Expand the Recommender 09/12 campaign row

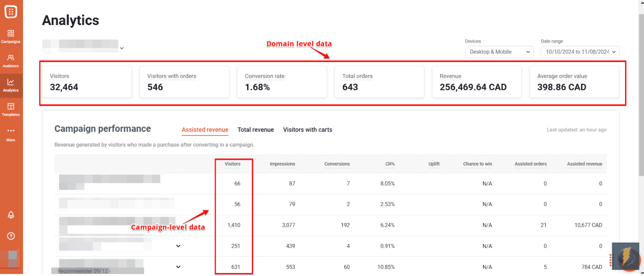coord(178,266)
